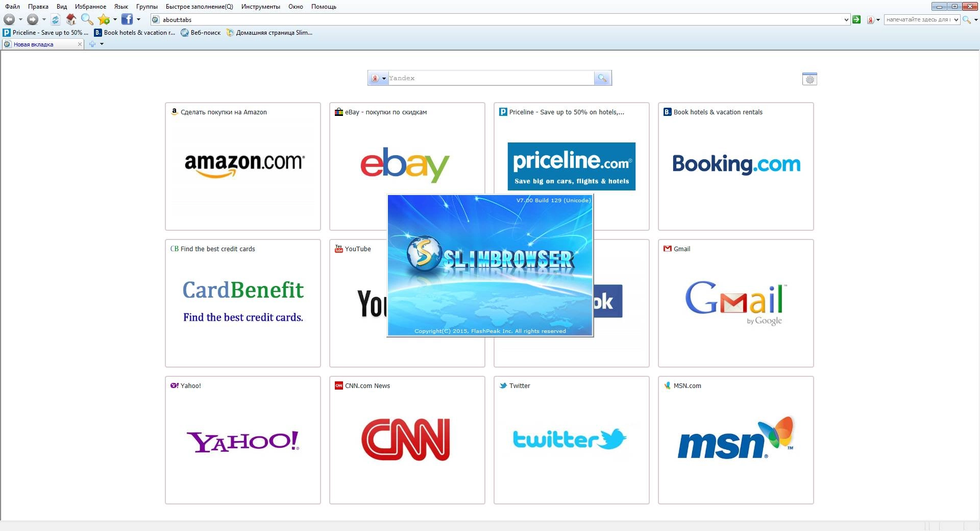Open new tab with plus icon
This screenshot has width=980, height=531.
pyautogui.click(x=92, y=44)
